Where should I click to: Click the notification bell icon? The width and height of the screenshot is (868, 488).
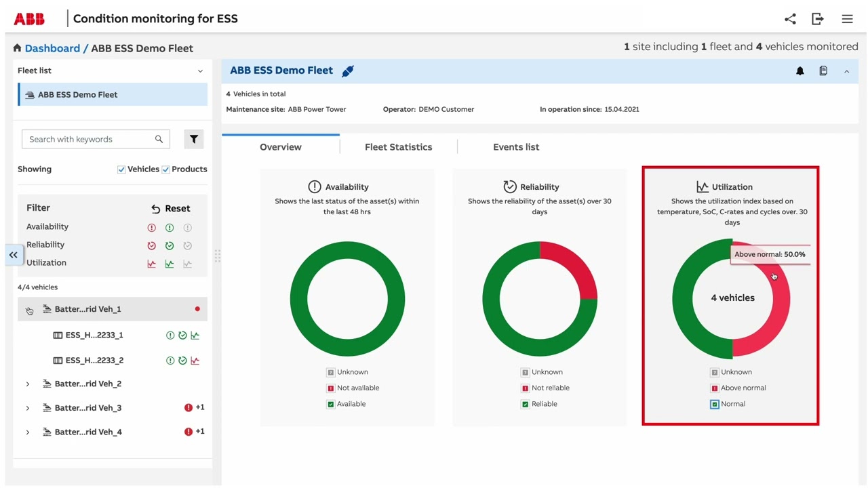click(x=800, y=71)
